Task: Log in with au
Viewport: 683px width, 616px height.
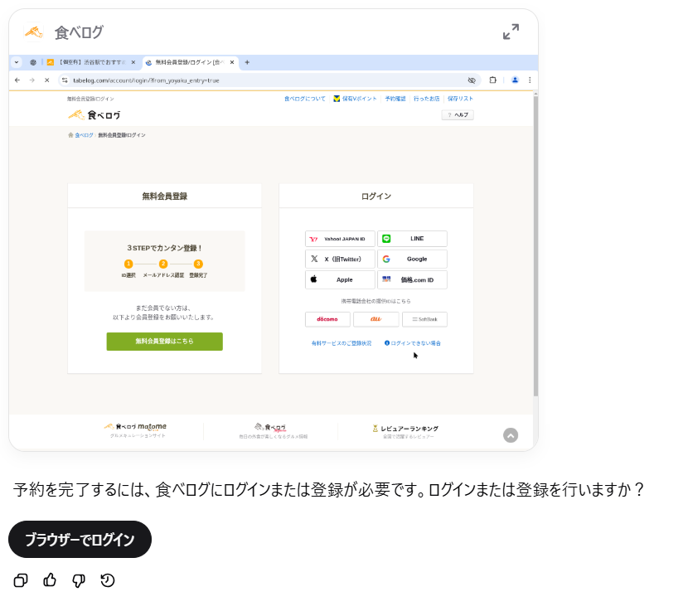Action: tap(376, 319)
